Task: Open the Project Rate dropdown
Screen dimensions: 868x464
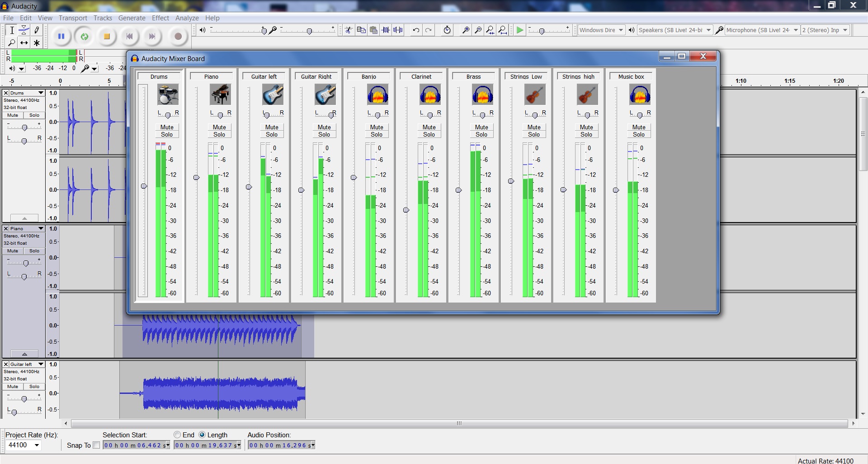Action: point(37,445)
